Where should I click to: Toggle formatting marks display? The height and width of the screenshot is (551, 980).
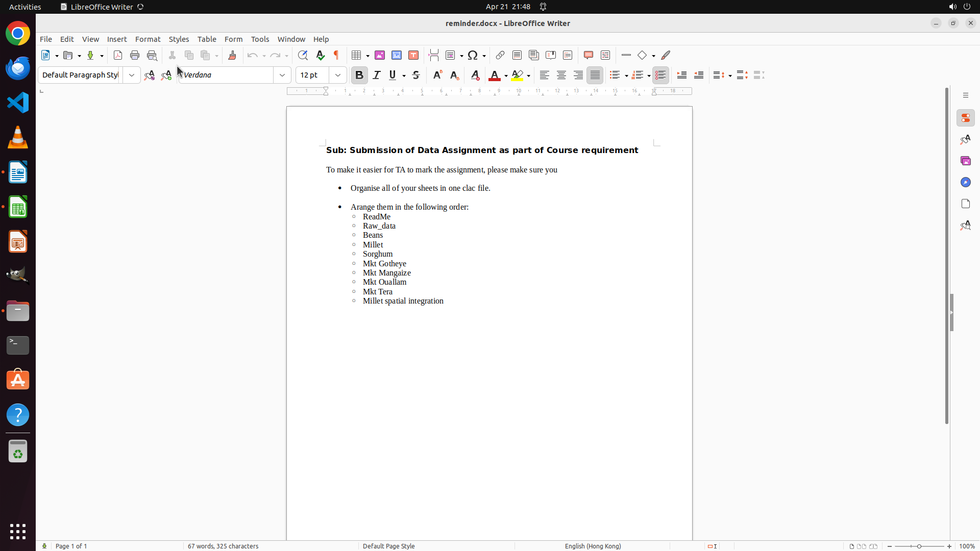point(336,55)
